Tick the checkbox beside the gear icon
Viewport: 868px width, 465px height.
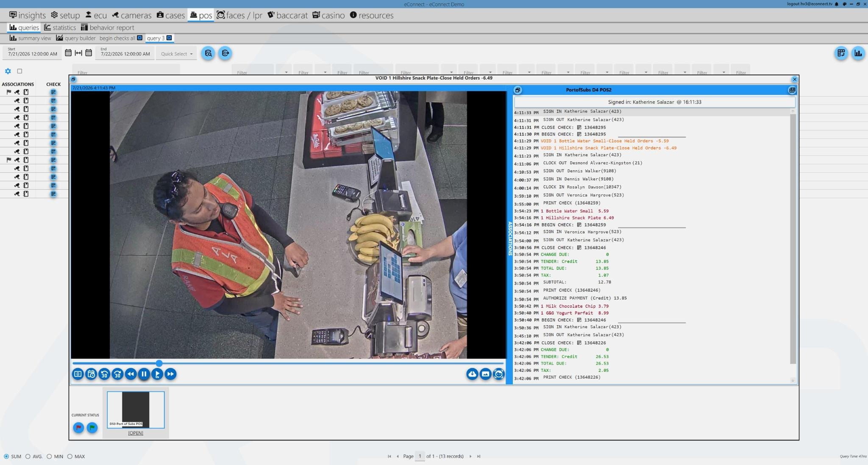pyautogui.click(x=19, y=71)
